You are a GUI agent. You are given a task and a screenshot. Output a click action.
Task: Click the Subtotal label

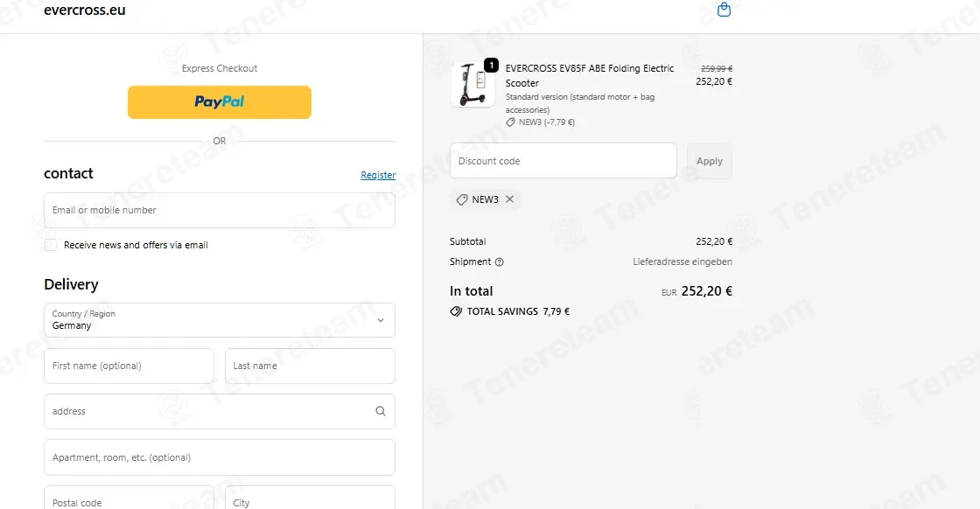pyautogui.click(x=467, y=241)
